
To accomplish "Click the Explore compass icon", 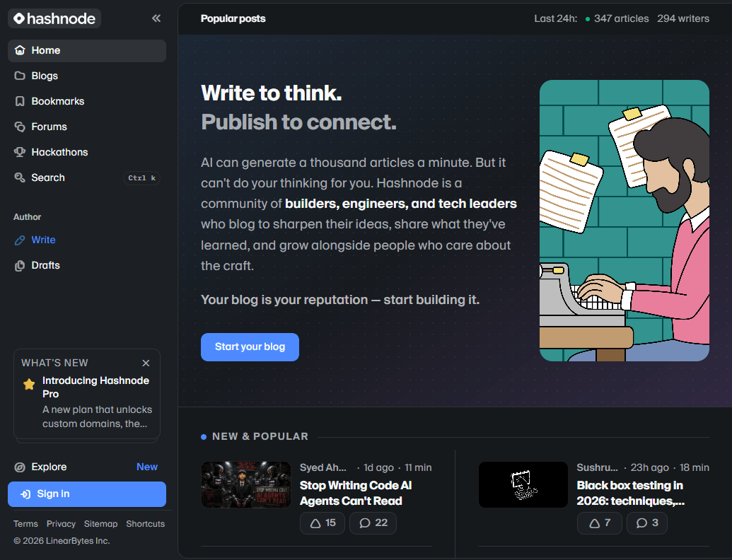I will coord(20,467).
